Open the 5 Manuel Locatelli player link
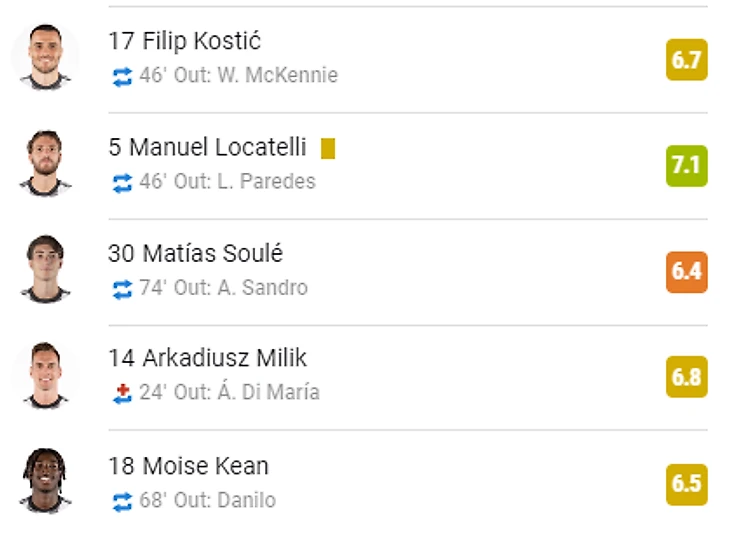730x551 pixels. (x=207, y=148)
